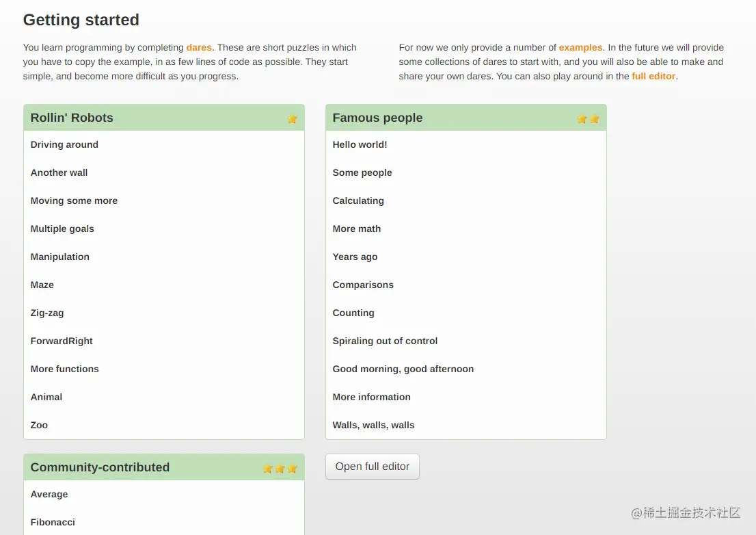The height and width of the screenshot is (535, 756).
Task: Open the Driving around dare
Action: [x=64, y=144]
